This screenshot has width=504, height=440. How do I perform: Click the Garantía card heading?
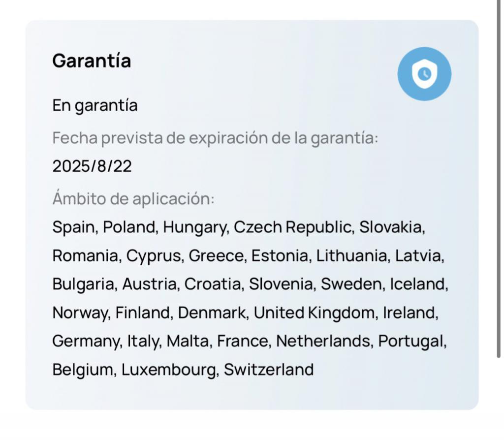[92, 61]
